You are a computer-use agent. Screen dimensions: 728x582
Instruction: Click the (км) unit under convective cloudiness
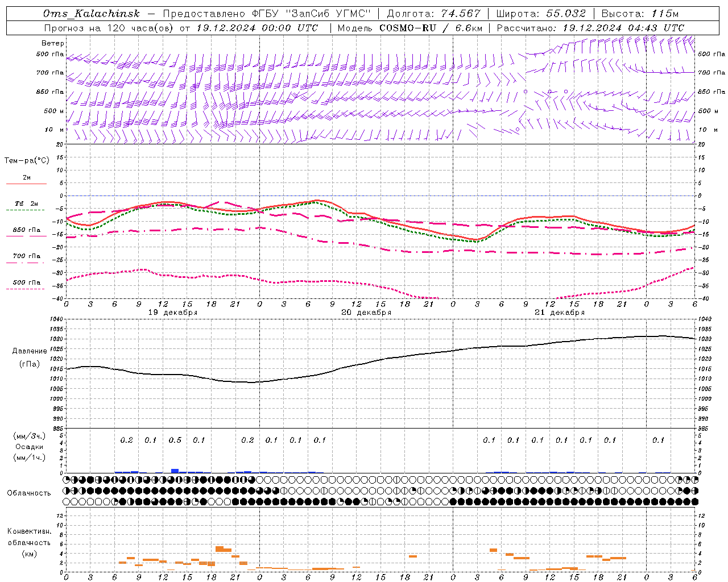(x=30, y=554)
